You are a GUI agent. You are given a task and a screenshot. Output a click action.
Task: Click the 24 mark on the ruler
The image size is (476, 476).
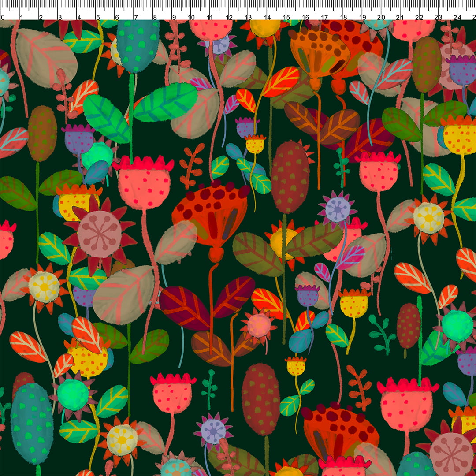click(457, 17)
